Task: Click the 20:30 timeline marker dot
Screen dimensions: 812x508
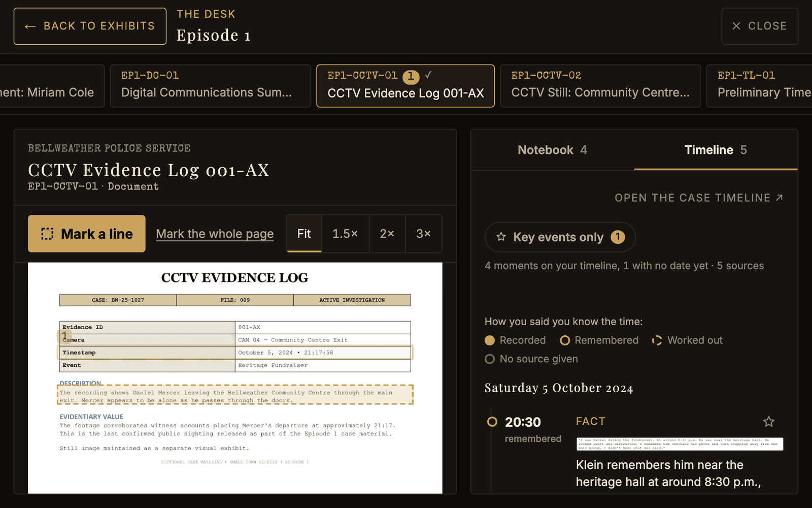Action: coord(492,422)
